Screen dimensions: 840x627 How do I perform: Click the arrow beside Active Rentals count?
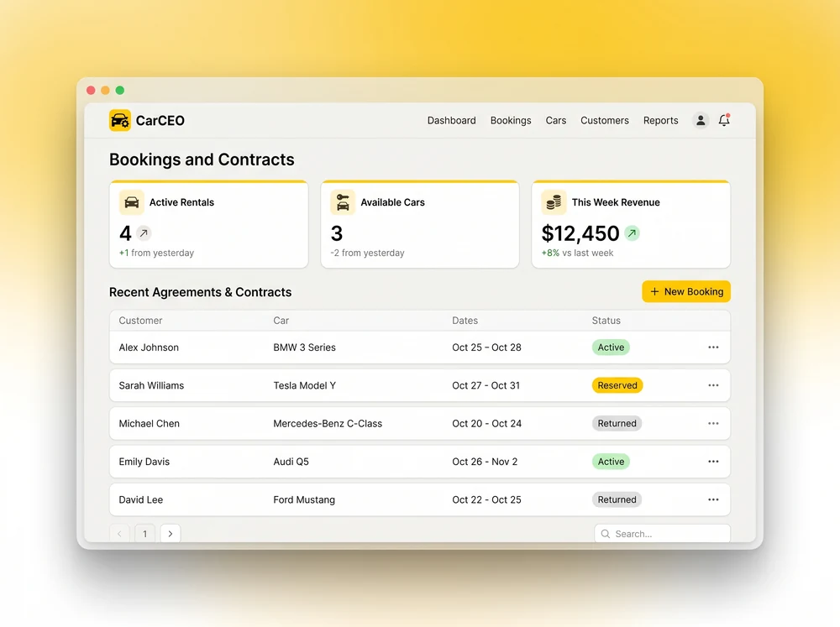pyautogui.click(x=144, y=233)
